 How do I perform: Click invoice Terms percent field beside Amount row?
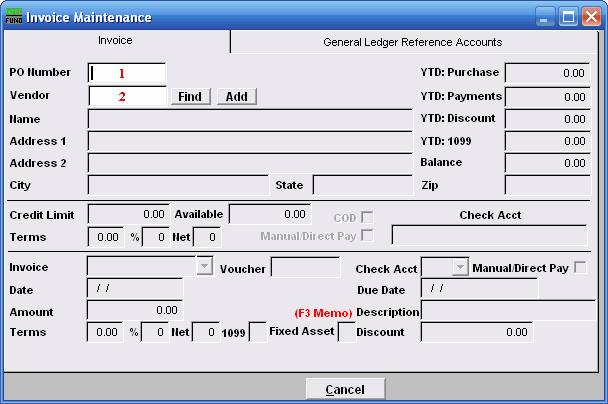pos(105,332)
